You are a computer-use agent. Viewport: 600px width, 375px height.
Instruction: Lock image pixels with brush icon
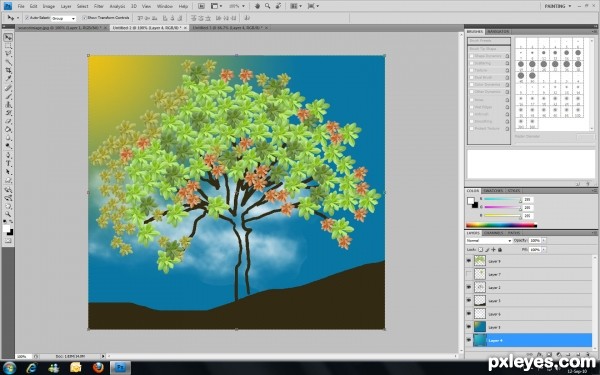click(x=487, y=249)
